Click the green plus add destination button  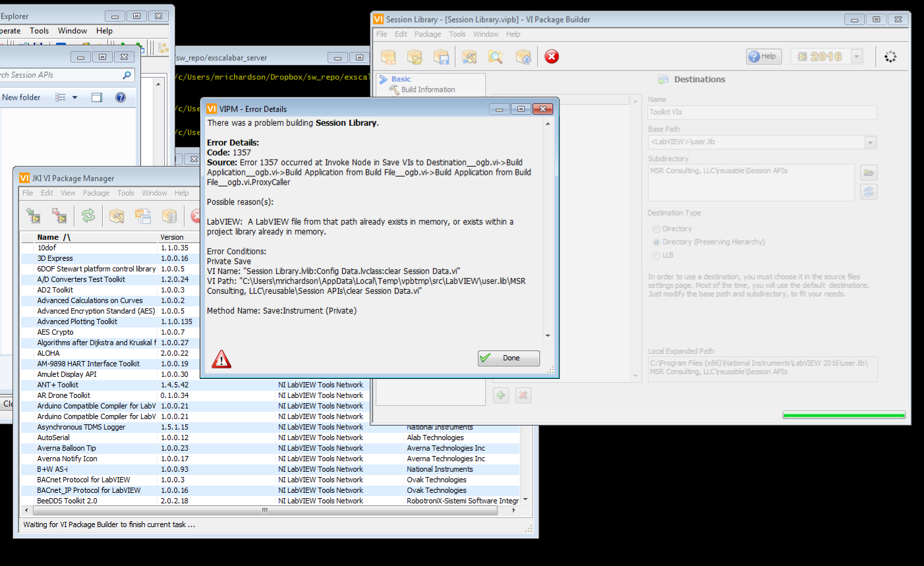pos(501,395)
